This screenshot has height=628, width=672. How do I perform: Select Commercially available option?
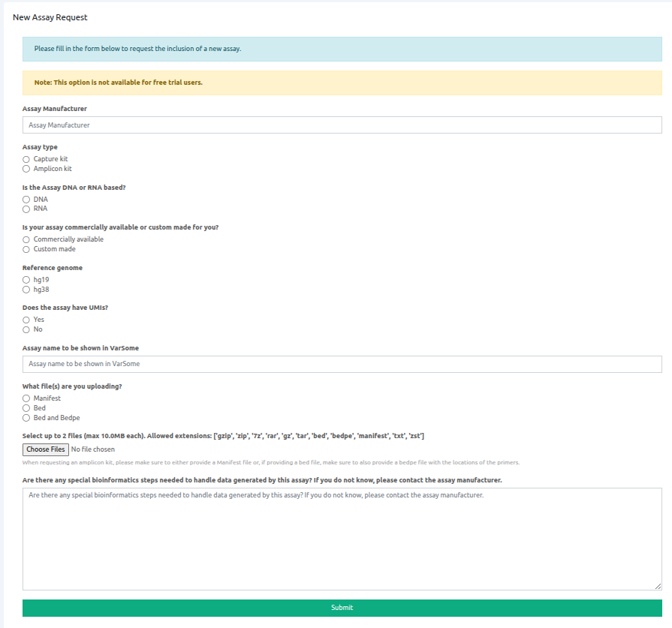click(x=26, y=239)
